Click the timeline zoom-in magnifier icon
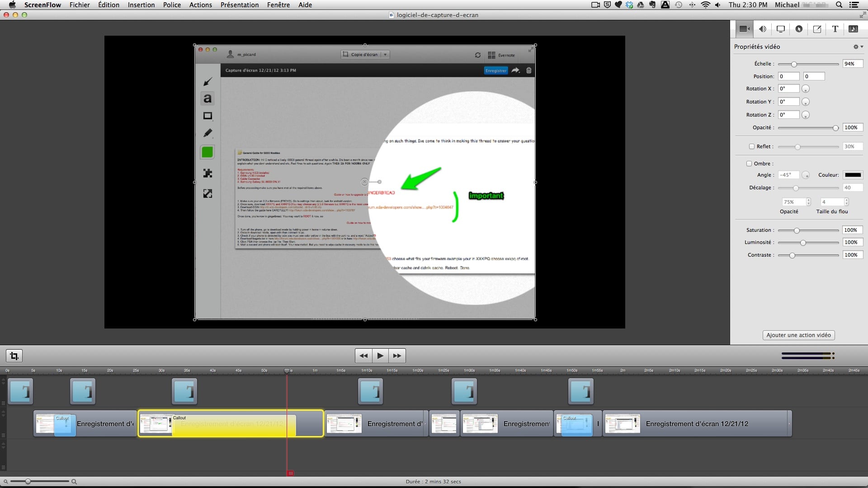868x488 pixels. [74, 482]
